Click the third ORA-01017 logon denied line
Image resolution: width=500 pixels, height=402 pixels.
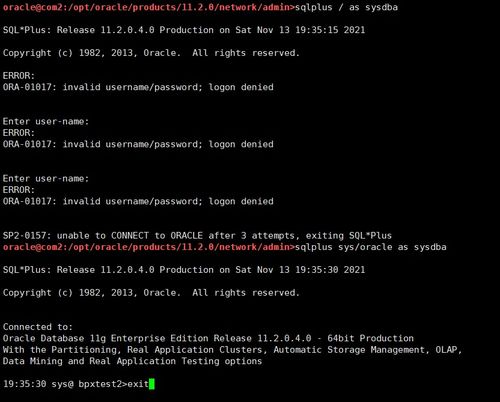138,201
